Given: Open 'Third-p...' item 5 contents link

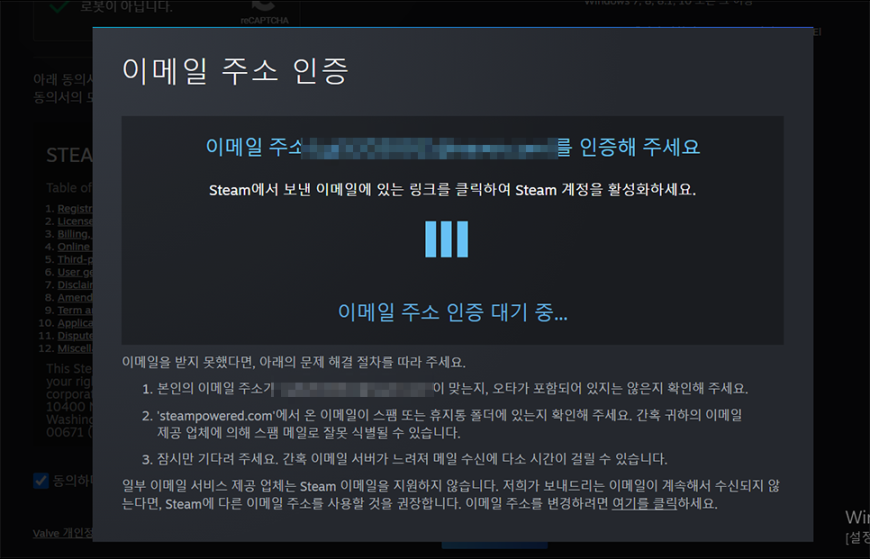Looking at the screenshot, I should (75, 260).
